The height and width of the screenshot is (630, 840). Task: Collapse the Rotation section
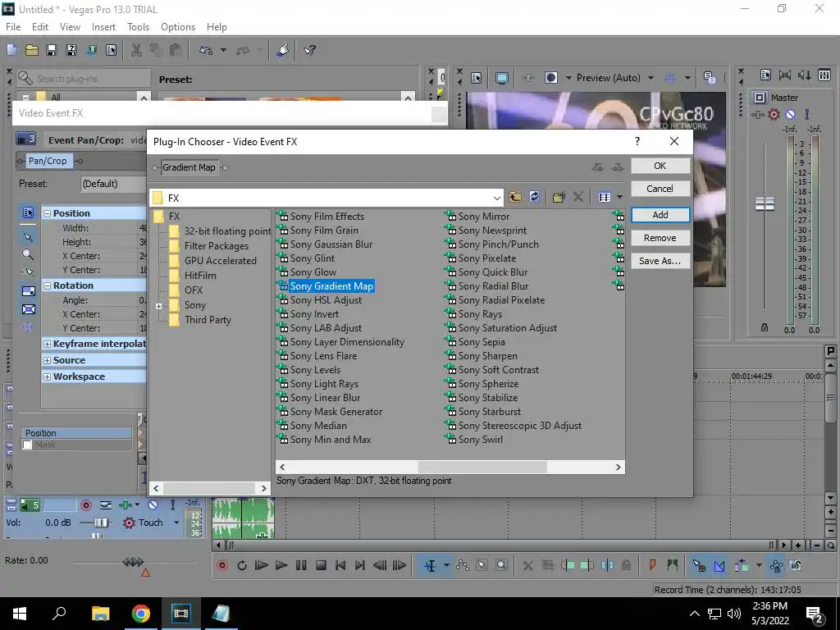(x=47, y=285)
